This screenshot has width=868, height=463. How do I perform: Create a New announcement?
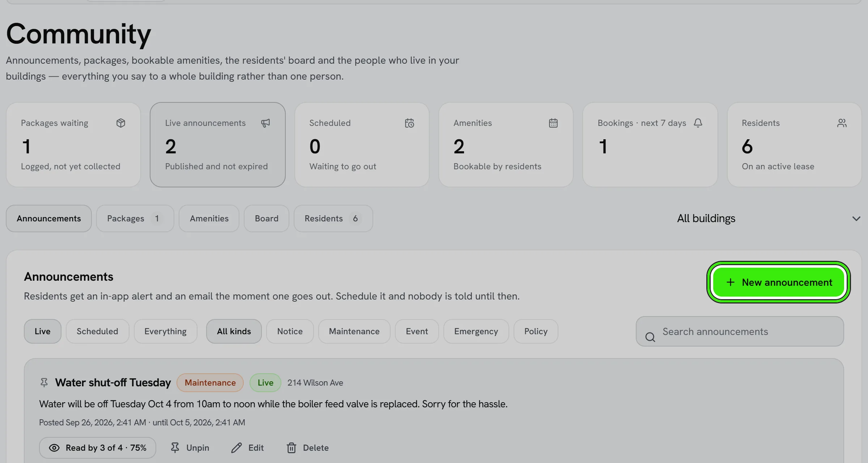tap(779, 282)
